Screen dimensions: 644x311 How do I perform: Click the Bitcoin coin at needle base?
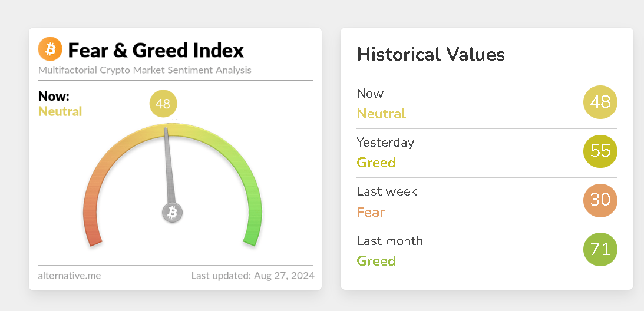[x=173, y=212]
